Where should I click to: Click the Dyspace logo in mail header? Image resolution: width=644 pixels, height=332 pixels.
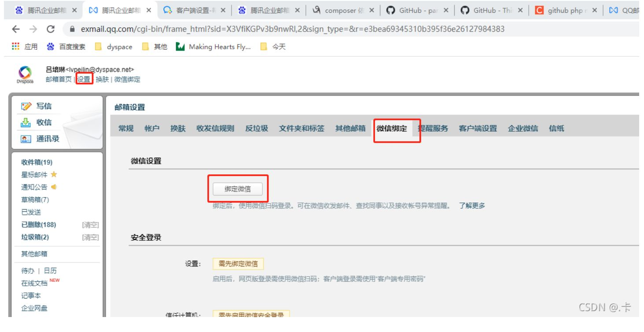click(x=26, y=74)
